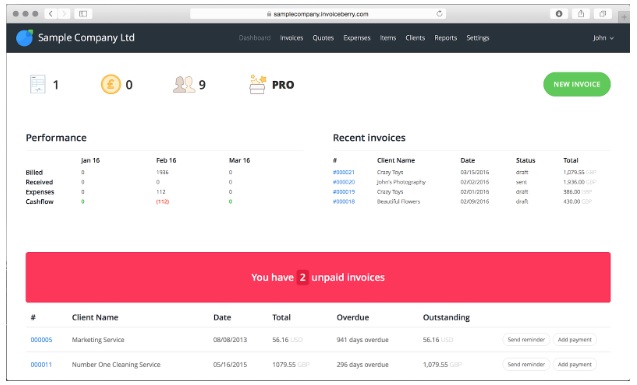Click the Overdue column header

pyautogui.click(x=353, y=317)
